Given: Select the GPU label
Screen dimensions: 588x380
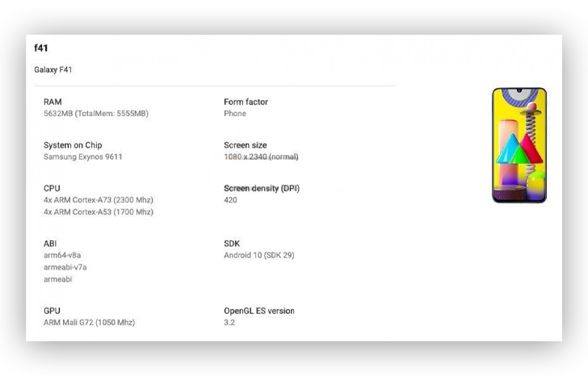Looking at the screenshot, I should 52,311.
